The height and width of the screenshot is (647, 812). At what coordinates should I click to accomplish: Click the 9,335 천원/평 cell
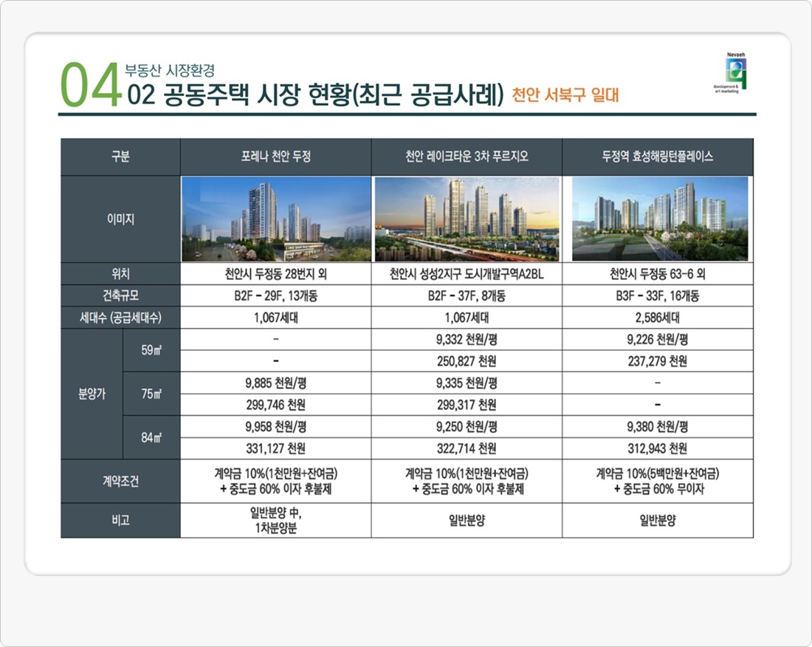tap(467, 383)
